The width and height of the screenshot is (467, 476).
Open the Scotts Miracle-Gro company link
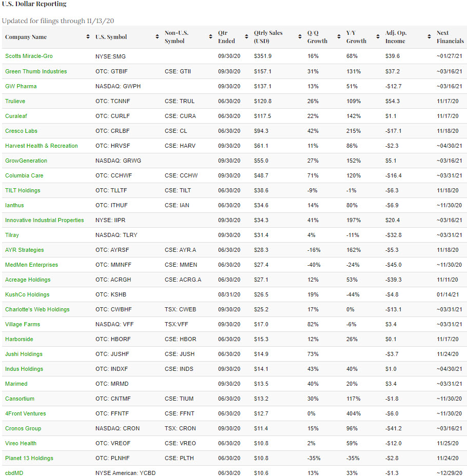point(29,56)
